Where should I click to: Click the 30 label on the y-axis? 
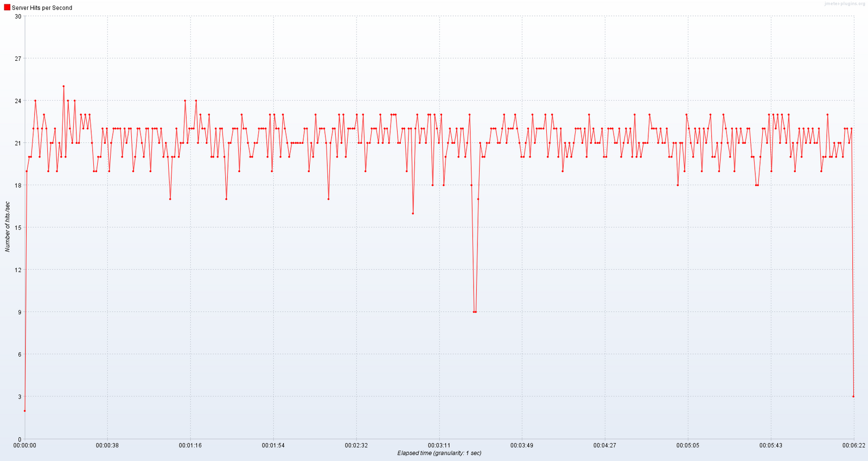18,16
